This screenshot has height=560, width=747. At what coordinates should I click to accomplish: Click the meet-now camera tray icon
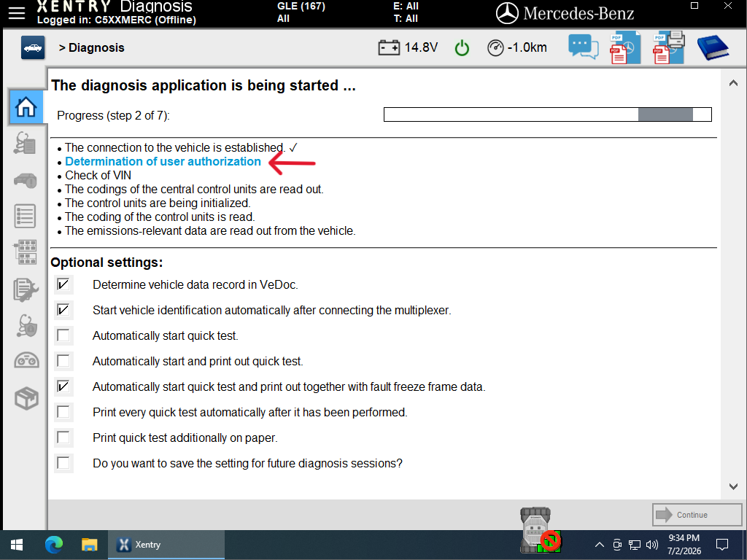tap(617, 544)
